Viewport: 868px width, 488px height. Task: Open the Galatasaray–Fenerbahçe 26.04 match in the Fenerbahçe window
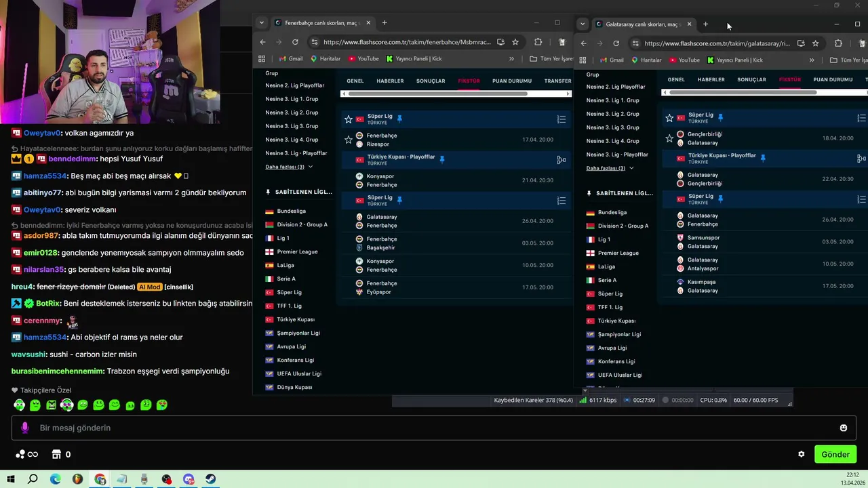tap(456, 221)
